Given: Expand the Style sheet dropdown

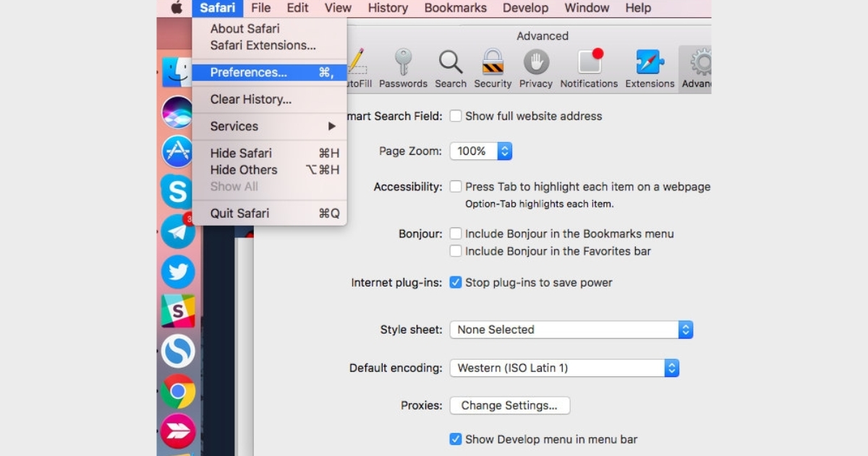Looking at the screenshot, I should 571,330.
